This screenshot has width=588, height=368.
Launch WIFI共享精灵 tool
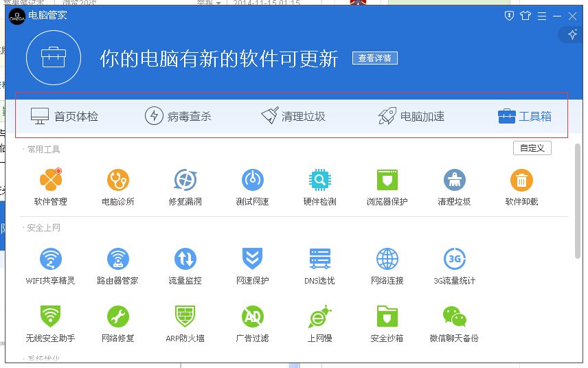click(51, 266)
